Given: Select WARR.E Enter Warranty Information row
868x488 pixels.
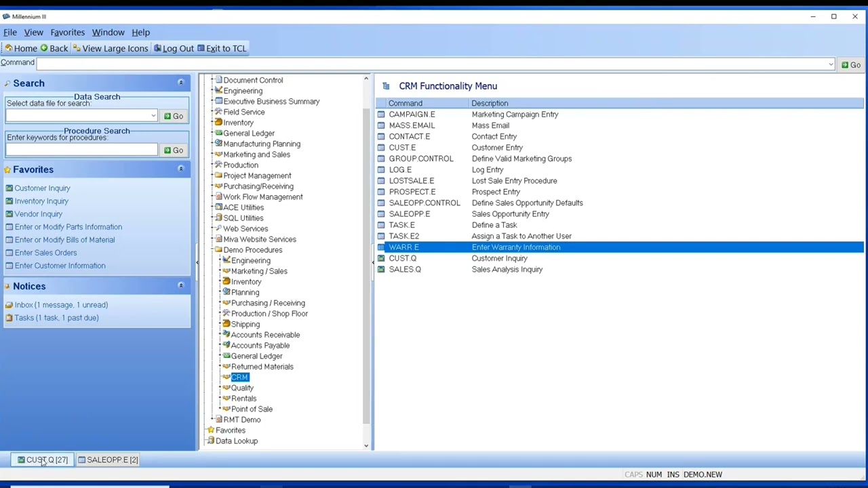Looking at the screenshot, I should (619, 247).
